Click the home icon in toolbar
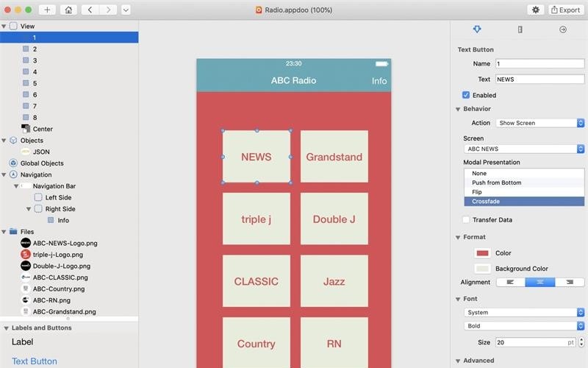Image resolution: width=588 pixels, height=368 pixels. click(x=68, y=10)
